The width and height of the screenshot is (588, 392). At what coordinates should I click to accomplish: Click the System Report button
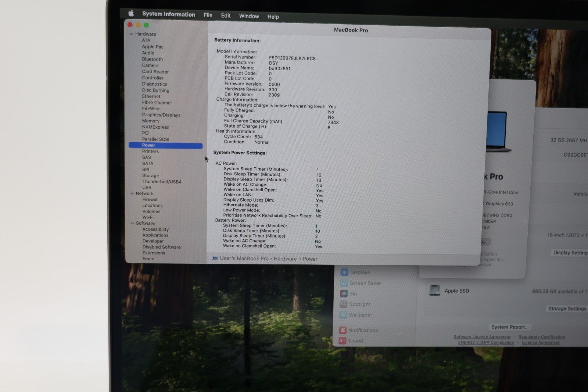pyautogui.click(x=510, y=327)
